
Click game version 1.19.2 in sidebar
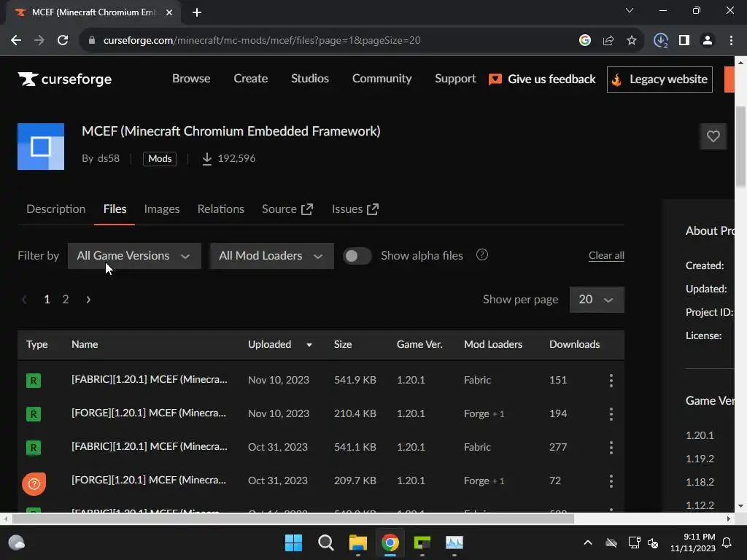coord(700,459)
